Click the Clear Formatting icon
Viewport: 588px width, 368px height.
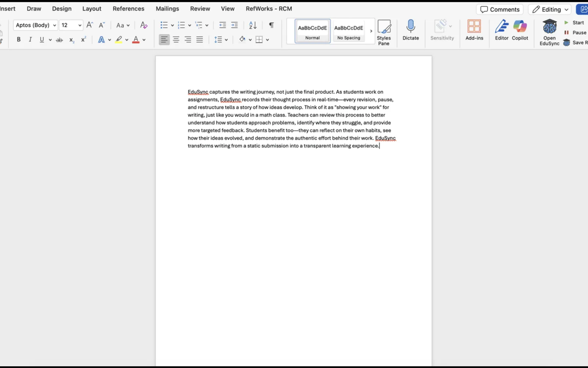click(144, 25)
